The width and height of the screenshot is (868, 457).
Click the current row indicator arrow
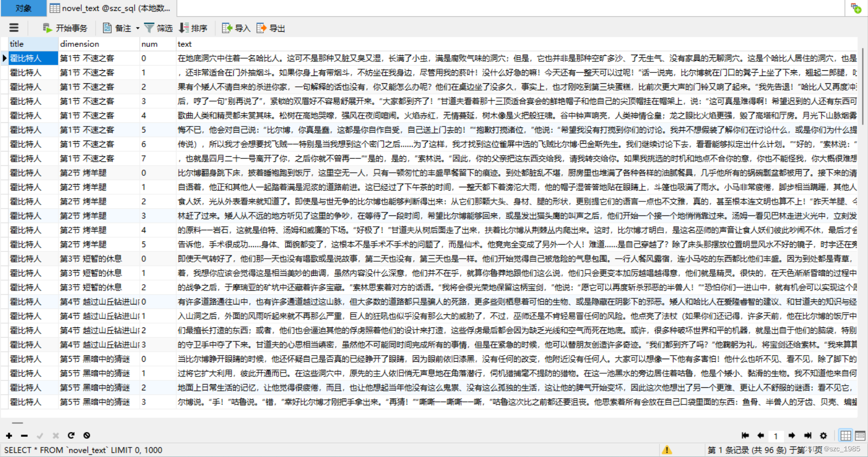pyautogui.click(x=4, y=58)
